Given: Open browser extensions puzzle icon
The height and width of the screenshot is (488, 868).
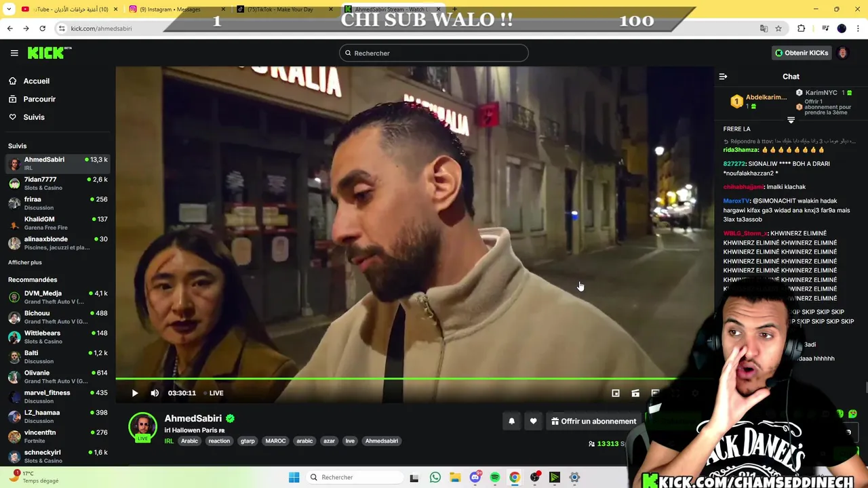Looking at the screenshot, I should 801,28.
